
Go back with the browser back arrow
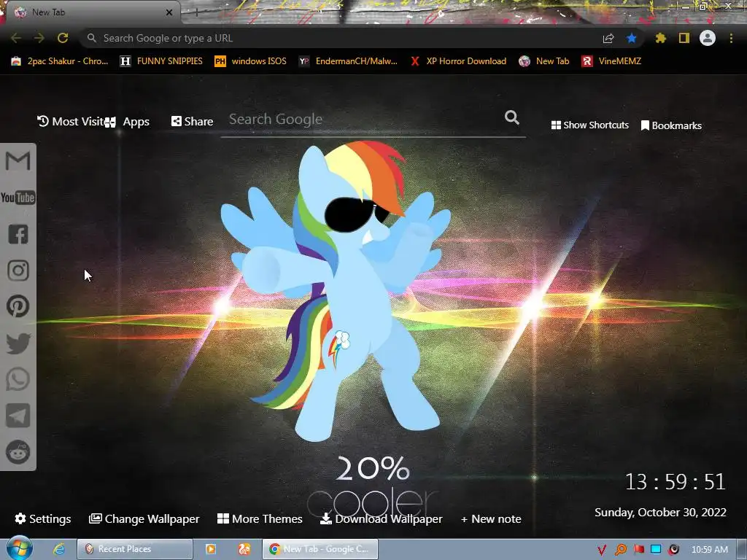point(16,38)
